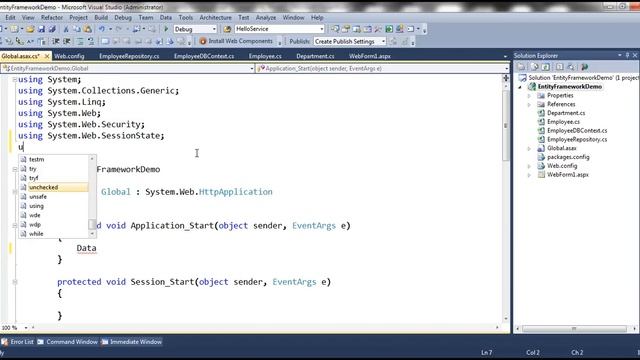Expand the Web.config node
The width and height of the screenshot is (640, 360).
point(529,166)
